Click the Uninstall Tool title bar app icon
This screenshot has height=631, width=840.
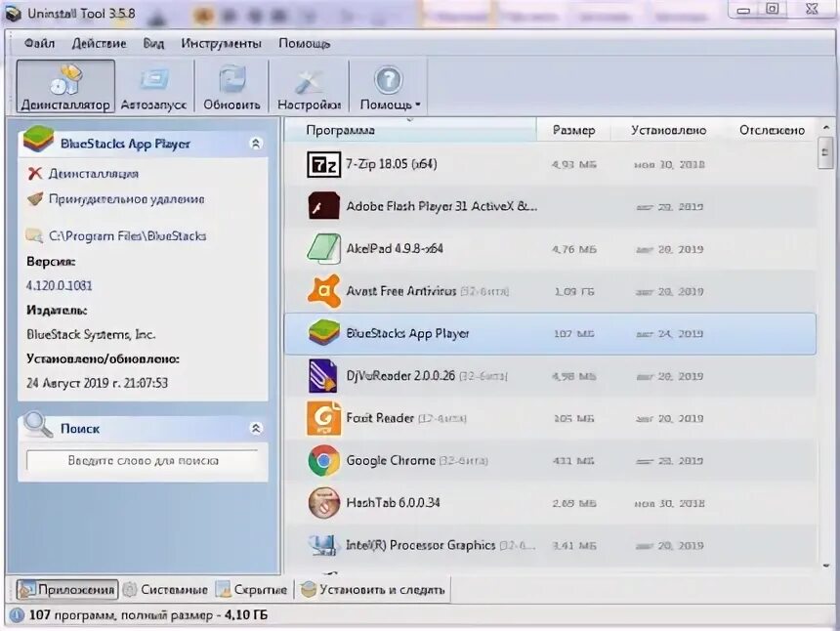coord(12,14)
